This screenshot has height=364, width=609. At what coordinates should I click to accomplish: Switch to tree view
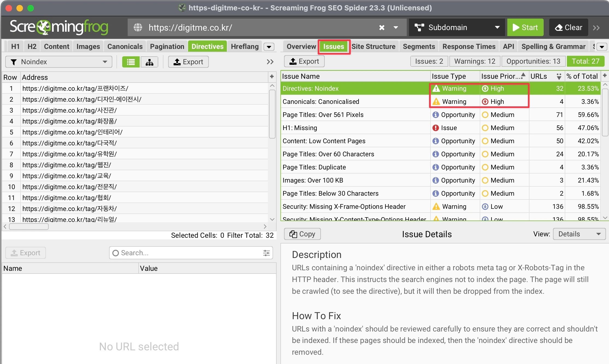pos(149,62)
